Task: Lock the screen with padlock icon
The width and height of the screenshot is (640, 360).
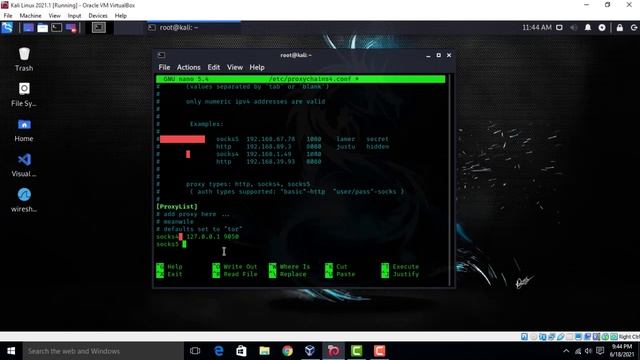Action: point(620,28)
